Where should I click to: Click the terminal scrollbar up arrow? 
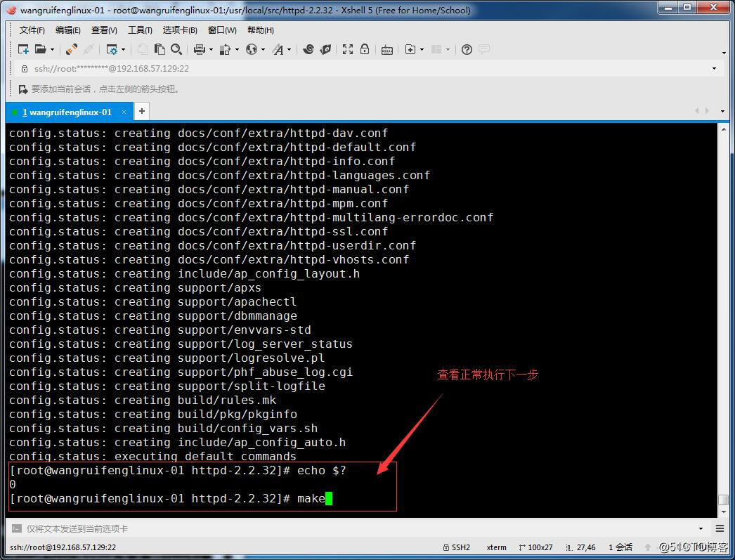click(x=724, y=129)
